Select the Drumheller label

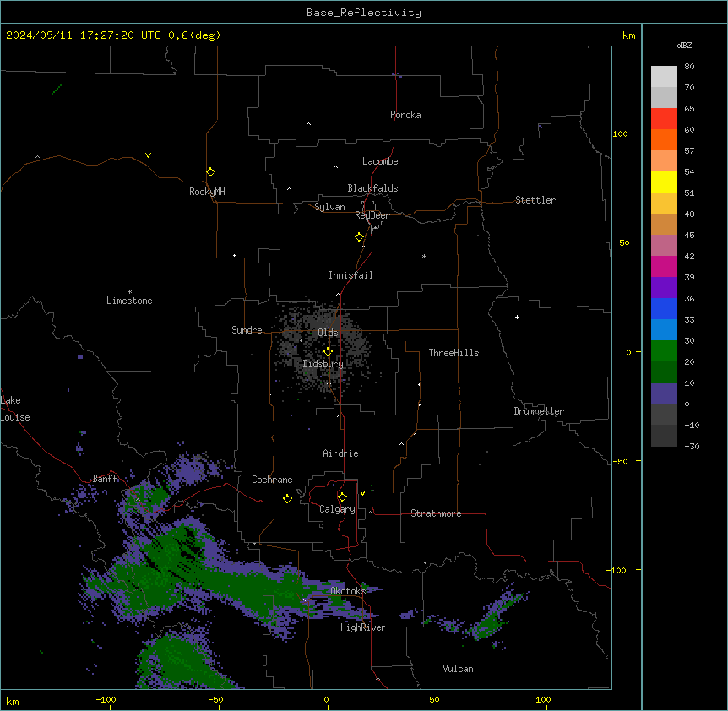[x=539, y=411]
